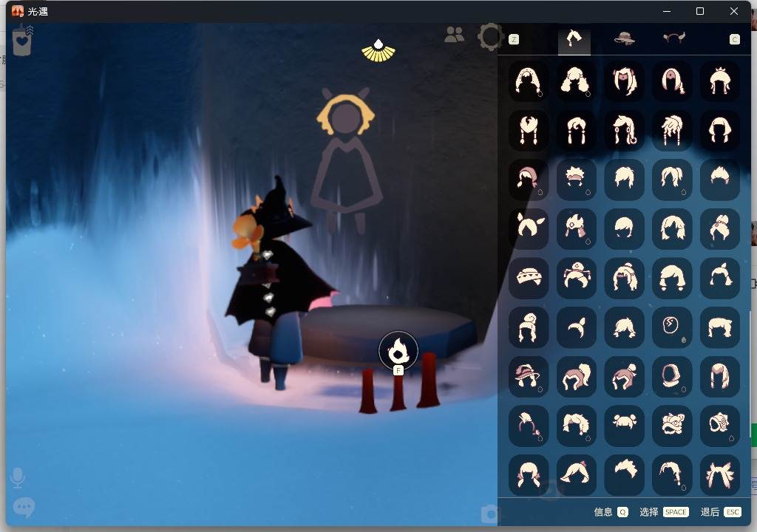
Task: Click the 光遇 app icon in title bar
Action: point(18,10)
